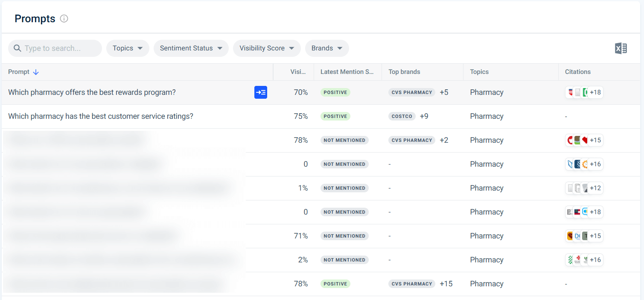Image resolution: width=644 pixels, height=300 pixels.
Task: Open prompt about best customer service ratings
Action: coord(101,116)
